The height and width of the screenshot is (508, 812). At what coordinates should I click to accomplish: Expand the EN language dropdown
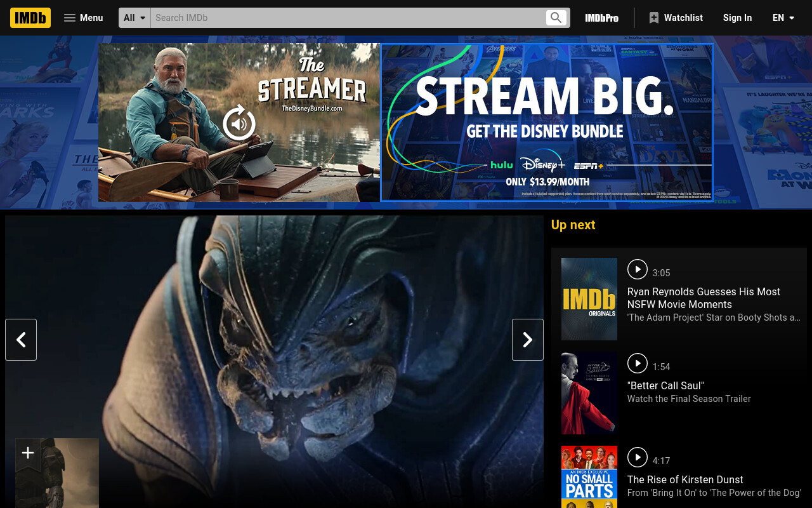click(x=783, y=18)
